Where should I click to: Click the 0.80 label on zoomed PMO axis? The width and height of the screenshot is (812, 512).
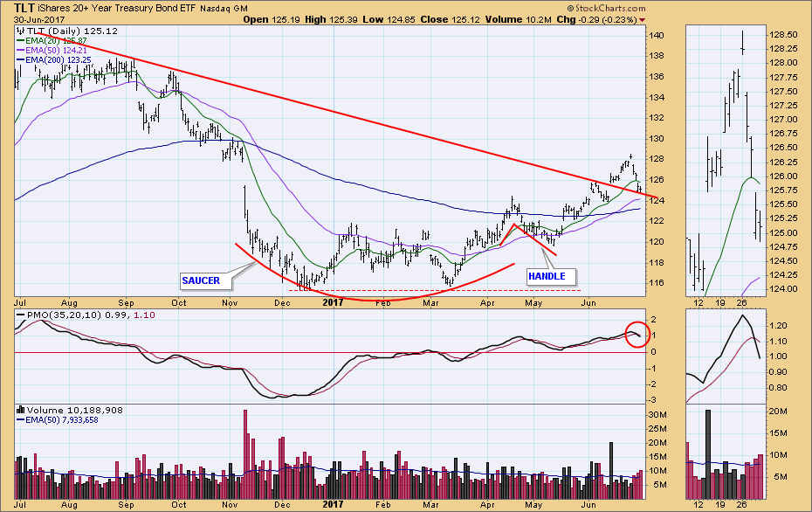click(778, 388)
